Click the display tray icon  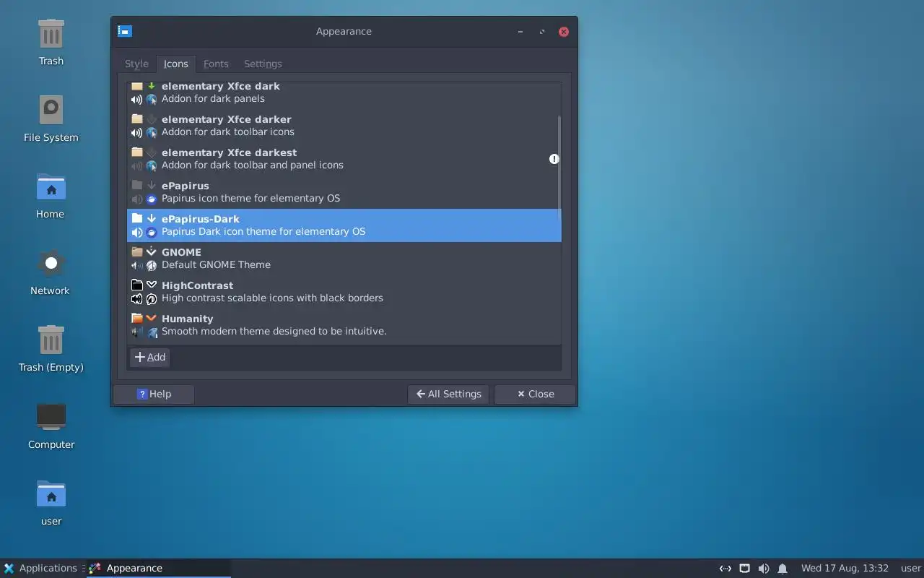[744, 569]
